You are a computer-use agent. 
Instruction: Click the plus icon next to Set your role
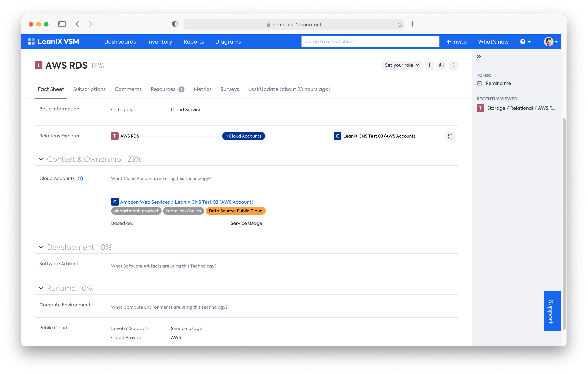(x=429, y=65)
